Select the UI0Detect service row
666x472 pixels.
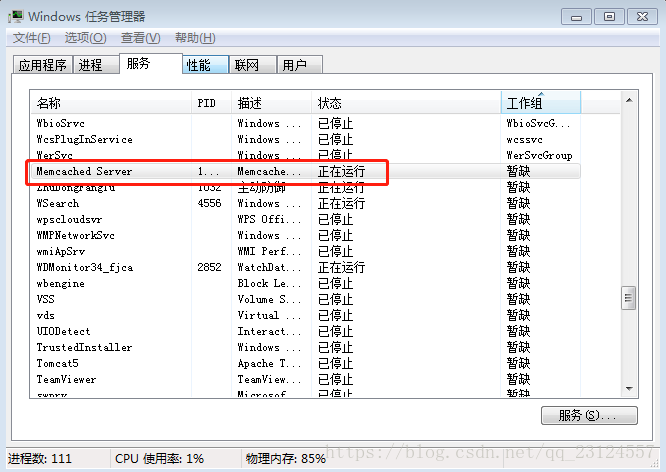(x=305, y=331)
